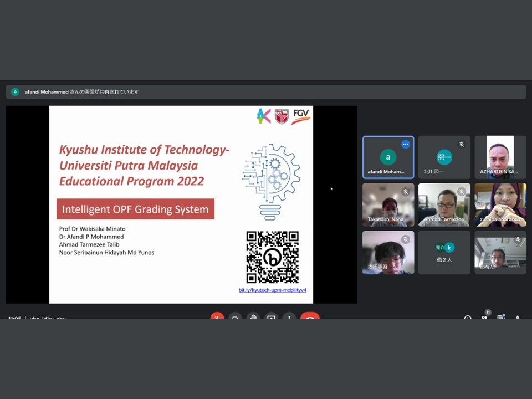Open the three-dot more options button
The height and width of the screenshot is (399, 532).
(x=289, y=316)
